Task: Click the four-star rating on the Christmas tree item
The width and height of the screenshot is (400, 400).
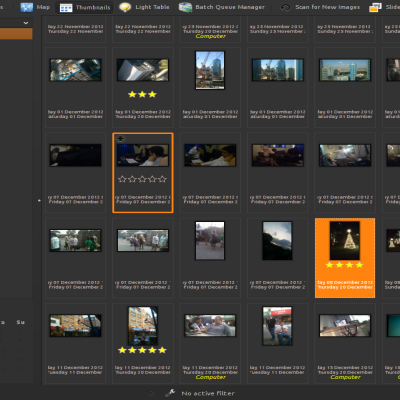Action: point(345,265)
